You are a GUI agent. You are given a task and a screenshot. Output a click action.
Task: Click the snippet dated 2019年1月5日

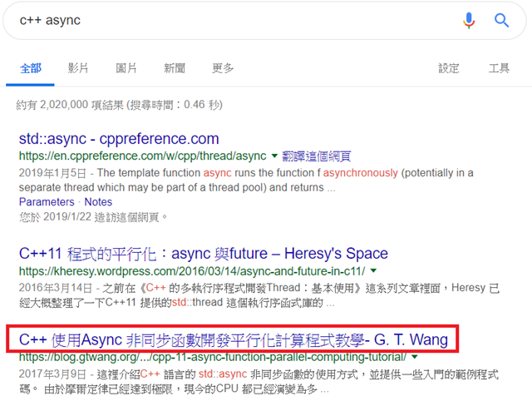pos(246,180)
